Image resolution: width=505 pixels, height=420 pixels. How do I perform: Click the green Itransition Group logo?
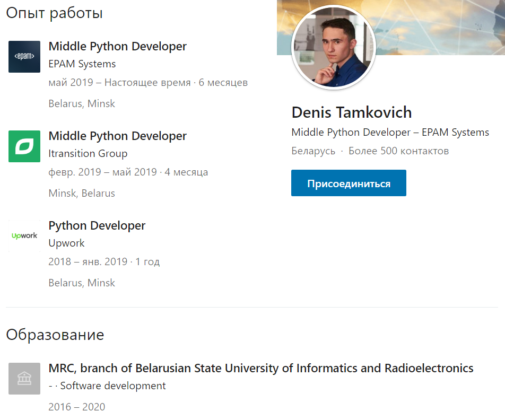24,146
